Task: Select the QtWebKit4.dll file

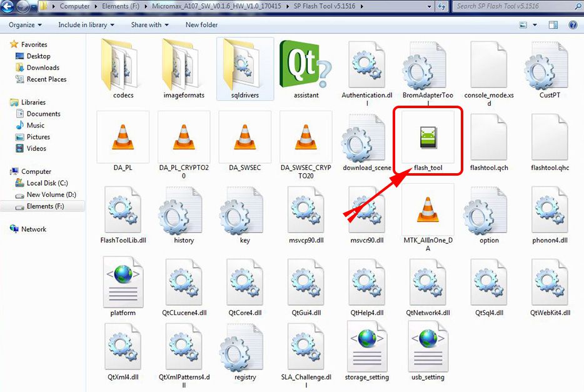Action: pyautogui.click(x=550, y=286)
